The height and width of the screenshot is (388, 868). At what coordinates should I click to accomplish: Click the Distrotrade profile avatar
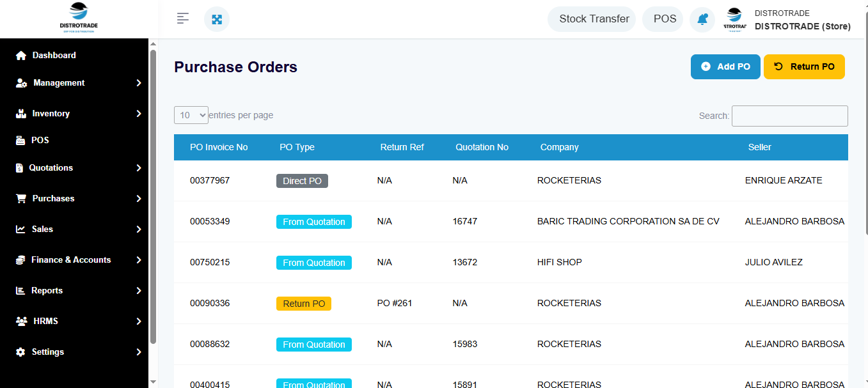735,19
